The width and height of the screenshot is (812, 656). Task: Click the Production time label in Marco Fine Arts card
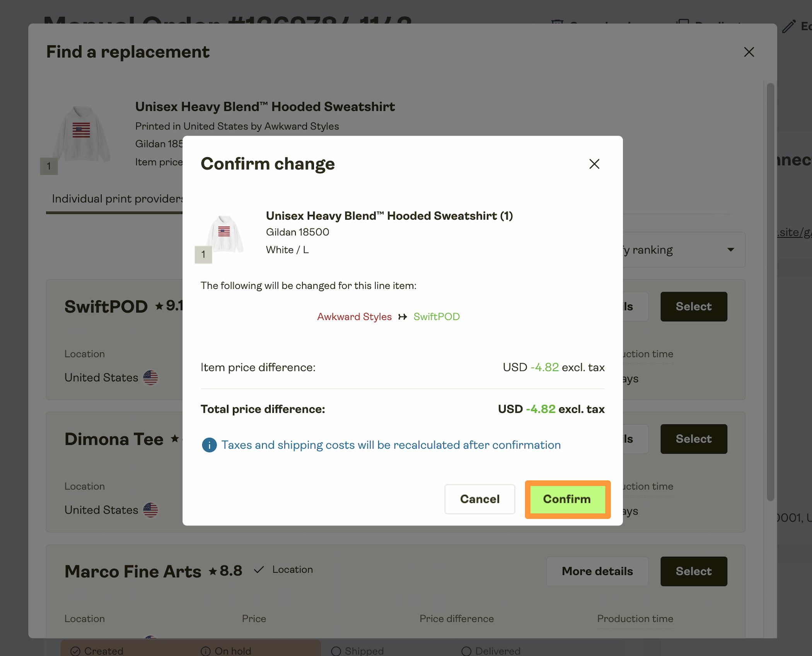point(635,618)
